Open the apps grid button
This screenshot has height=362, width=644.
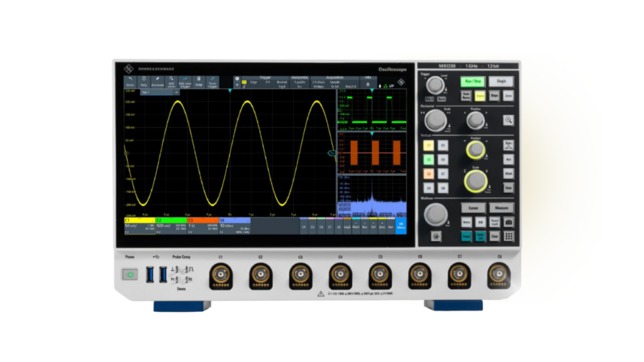point(508,237)
